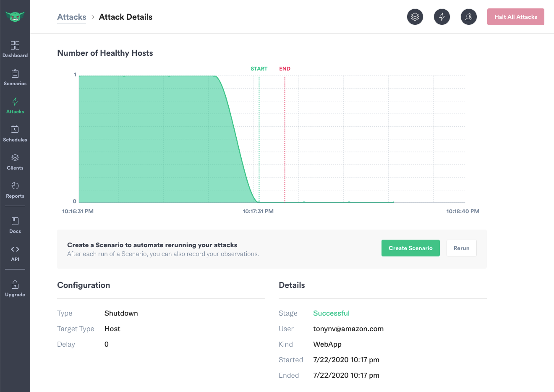Click the 10:16:31 PM axis label
Viewport: 554px width, 392px height.
[x=78, y=211]
